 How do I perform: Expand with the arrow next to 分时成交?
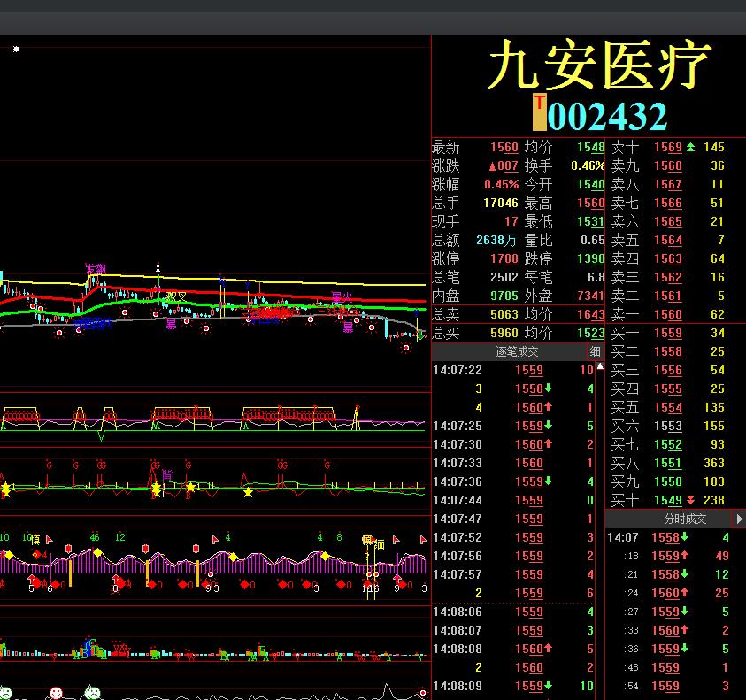739,519
